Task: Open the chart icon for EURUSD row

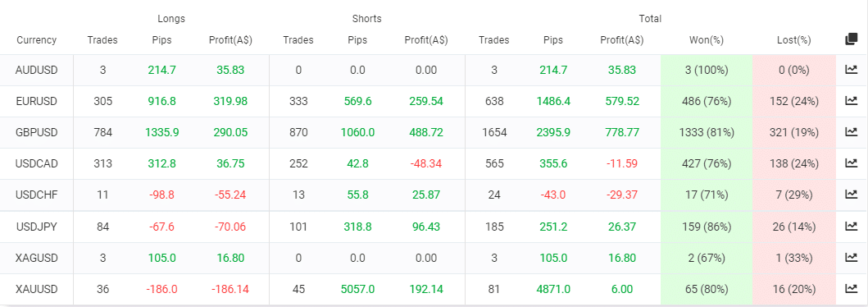Action: tap(850, 102)
